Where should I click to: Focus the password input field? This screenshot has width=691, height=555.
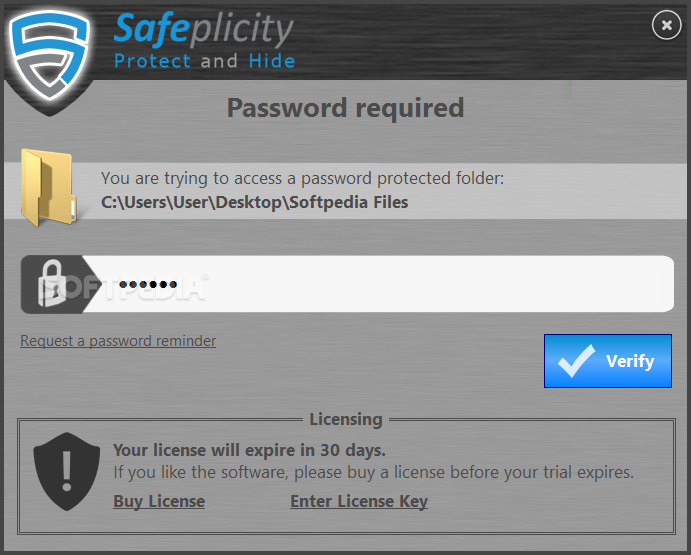tap(420, 284)
